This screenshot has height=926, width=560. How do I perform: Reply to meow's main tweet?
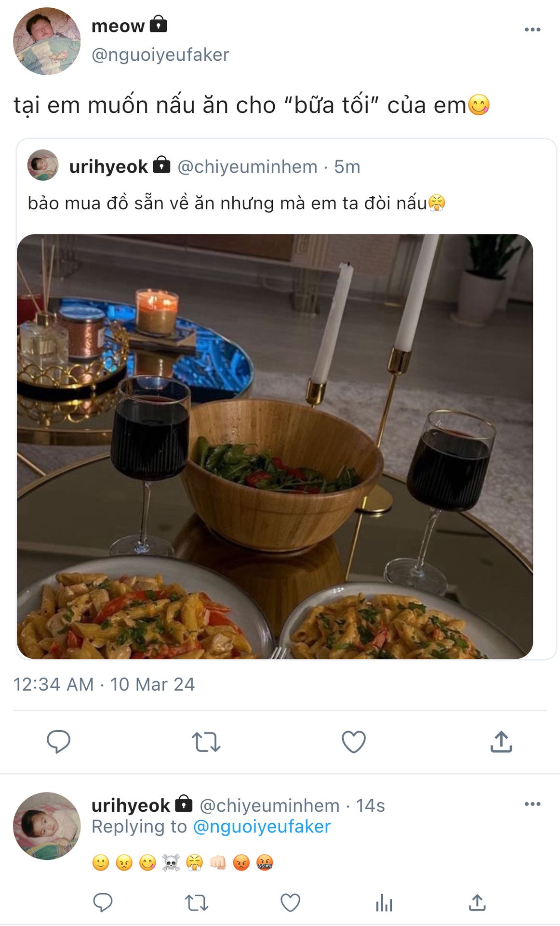click(x=58, y=742)
